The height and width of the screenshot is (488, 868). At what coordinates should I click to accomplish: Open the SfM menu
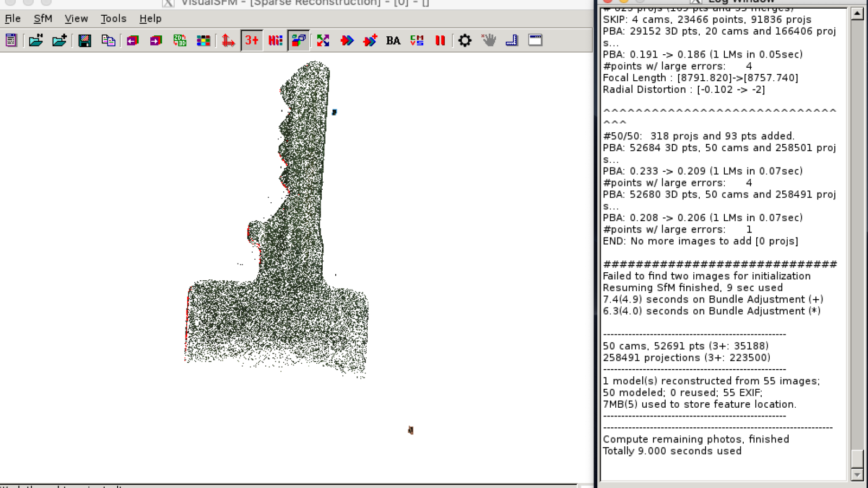tap(43, 18)
